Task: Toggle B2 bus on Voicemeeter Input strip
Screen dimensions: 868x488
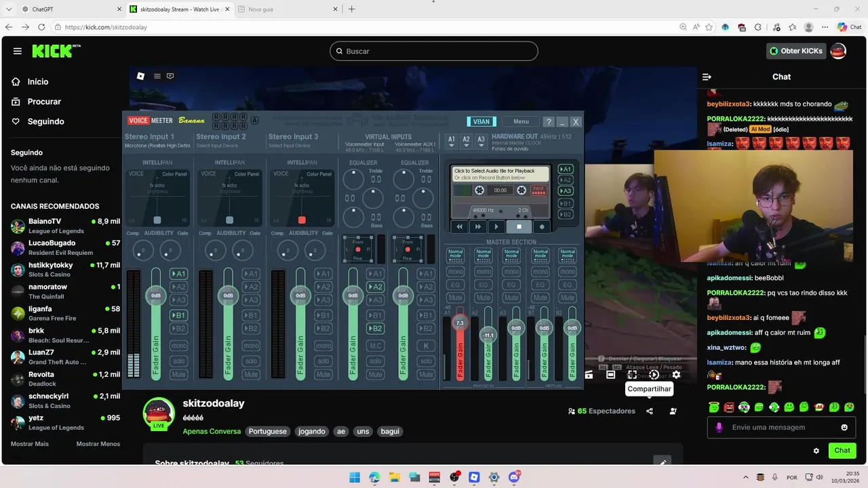Action: 375,329
